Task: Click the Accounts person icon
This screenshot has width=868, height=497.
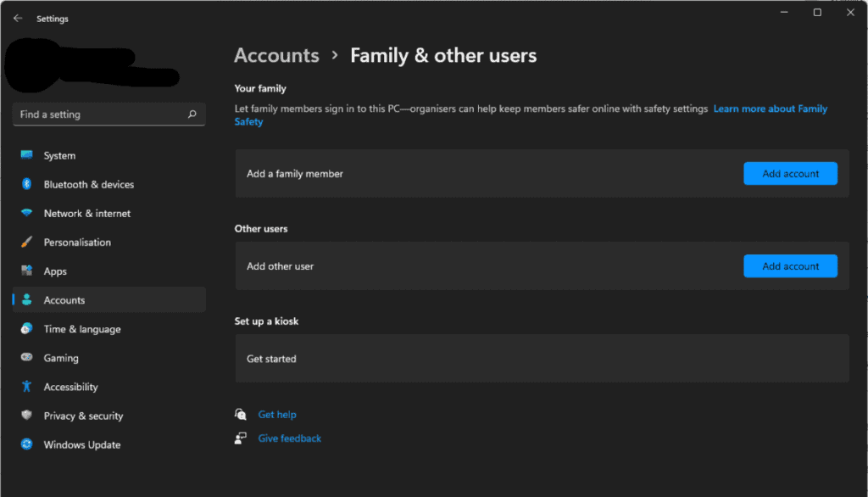Action: (26, 299)
